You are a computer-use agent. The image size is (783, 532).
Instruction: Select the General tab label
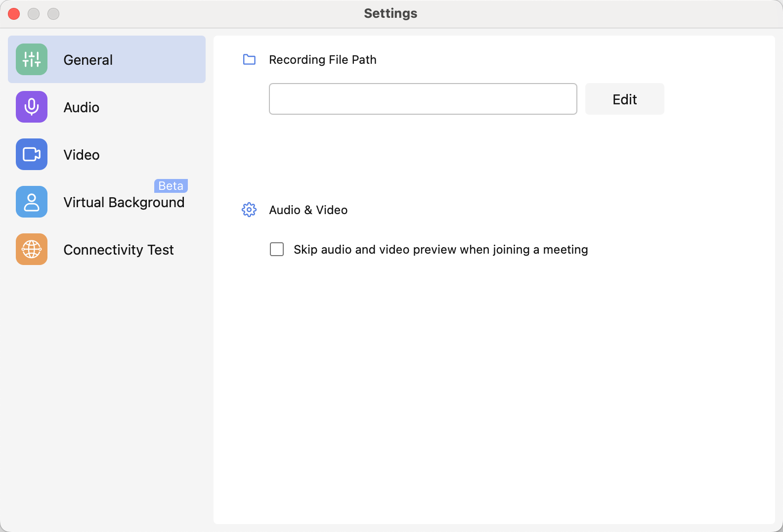[x=88, y=60]
